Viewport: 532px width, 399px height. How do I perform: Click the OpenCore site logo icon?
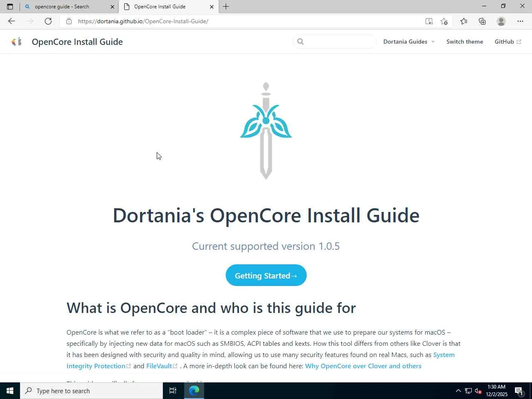[17, 42]
